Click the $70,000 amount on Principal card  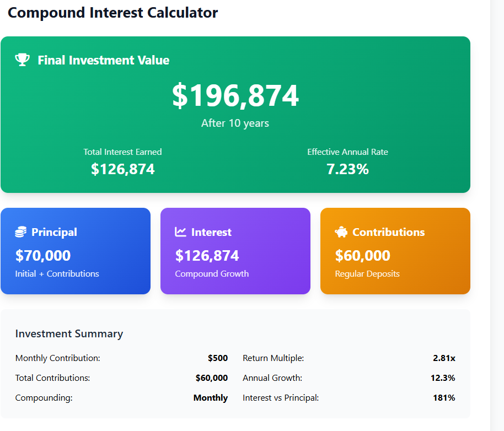pos(43,256)
